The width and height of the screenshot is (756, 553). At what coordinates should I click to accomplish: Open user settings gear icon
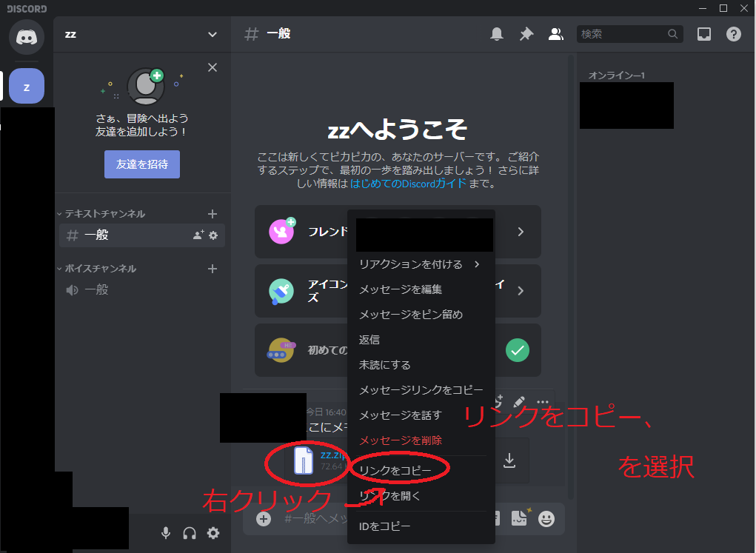coord(213,533)
